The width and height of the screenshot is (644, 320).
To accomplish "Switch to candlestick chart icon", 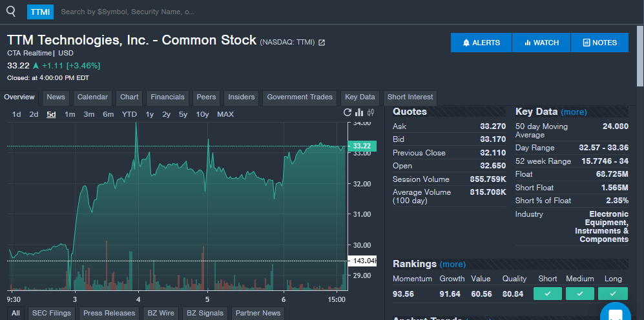I will (371, 112).
